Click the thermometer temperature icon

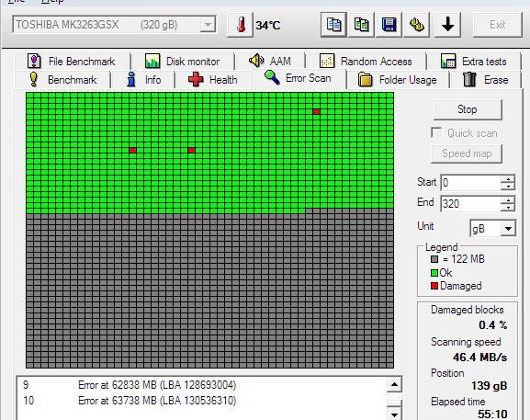point(240,25)
